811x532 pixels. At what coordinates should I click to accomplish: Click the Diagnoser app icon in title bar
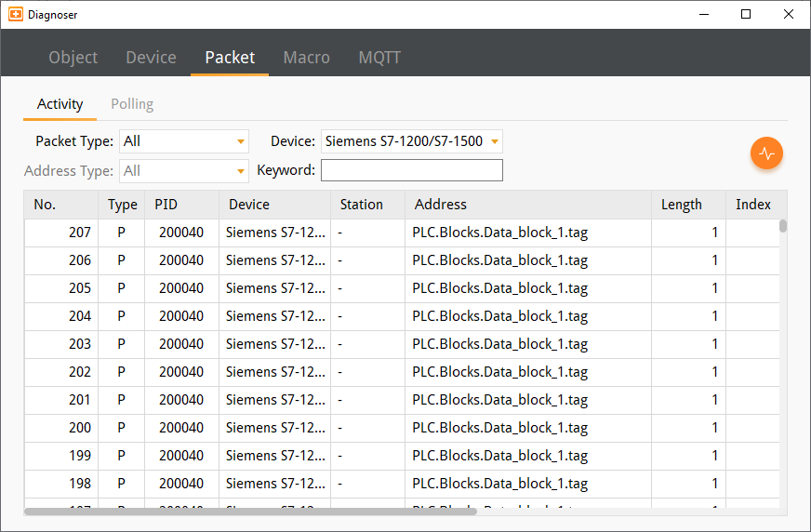pos(15,14)
